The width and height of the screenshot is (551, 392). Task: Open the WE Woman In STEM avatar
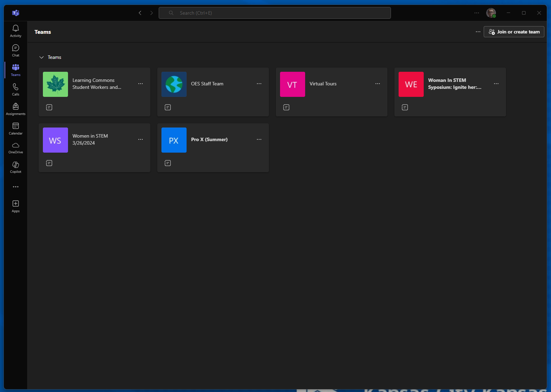(411, 84)
